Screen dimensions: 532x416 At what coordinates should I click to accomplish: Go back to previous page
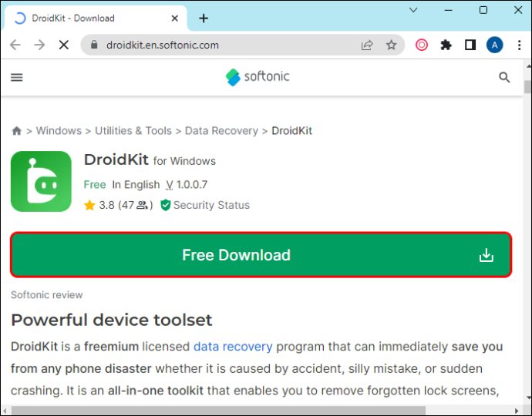pyautogui.click(x=15, y=45)
